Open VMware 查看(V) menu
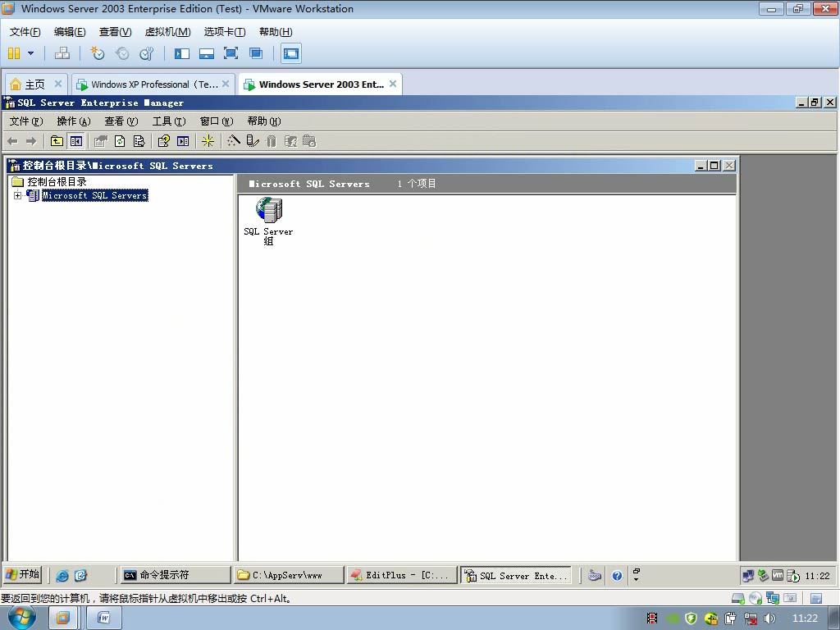The height and width of the screenshot is (630, 840). click(x=115, y=32)
